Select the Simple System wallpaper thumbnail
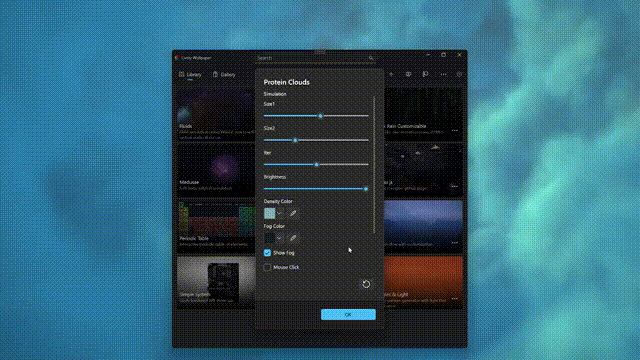The width and height of the screenshot is (640, 360). (216, 282)
